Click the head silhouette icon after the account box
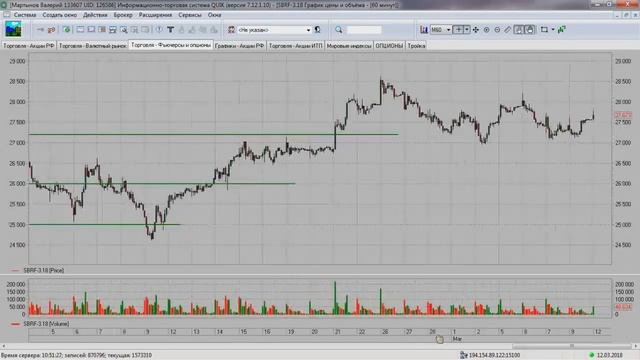Screen dimensions: 640x360 coord(318,30)
